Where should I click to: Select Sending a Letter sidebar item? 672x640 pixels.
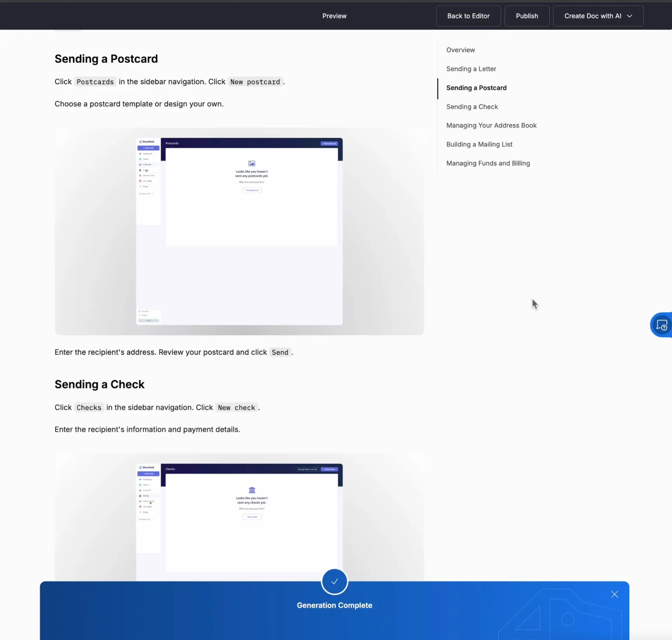point(471,68)
